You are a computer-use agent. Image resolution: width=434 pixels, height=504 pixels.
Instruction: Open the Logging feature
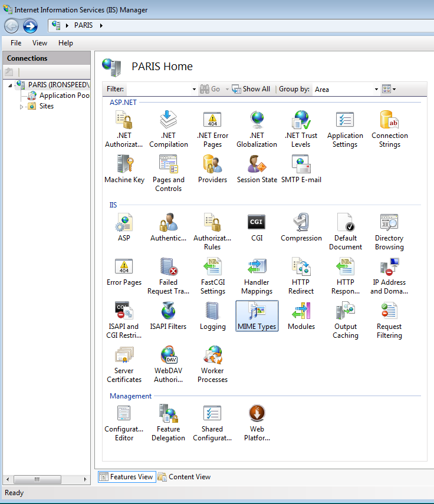click(x=212, y=315)
